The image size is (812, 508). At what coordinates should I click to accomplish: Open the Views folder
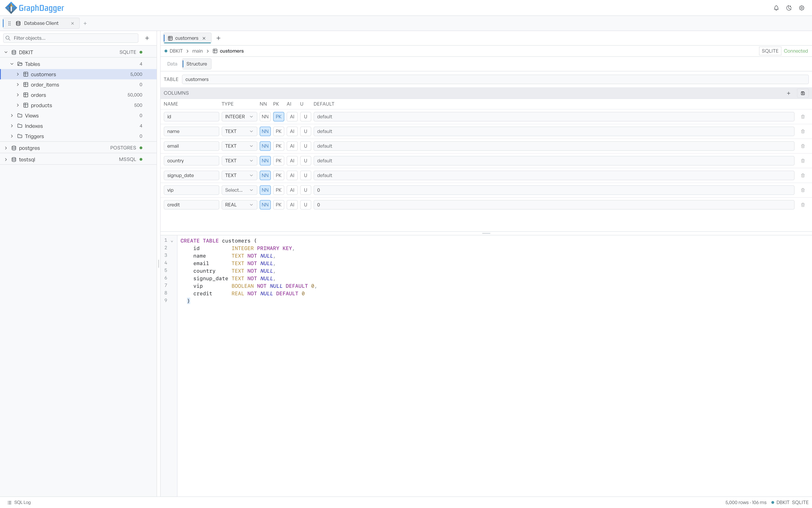(x=79, y=115)
